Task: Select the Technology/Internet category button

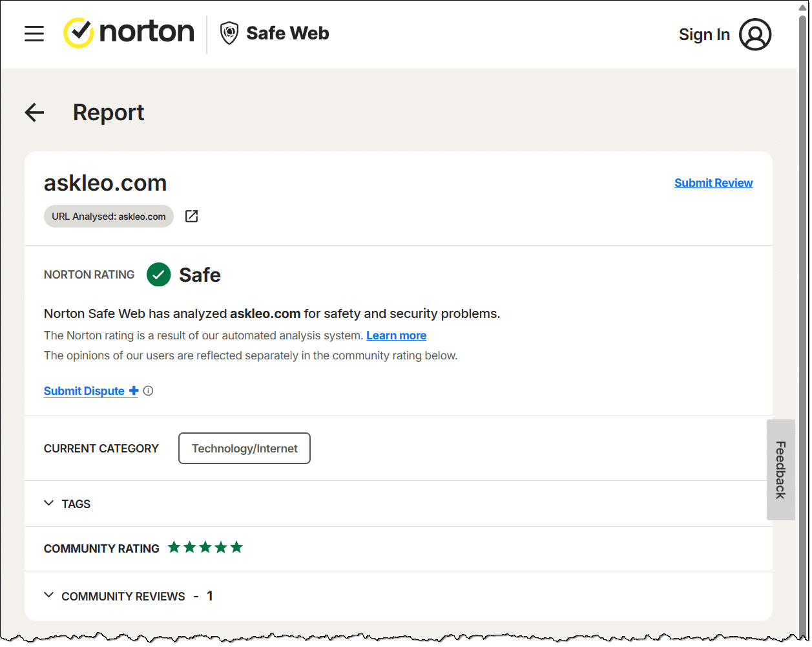Action: coord(244,449)
